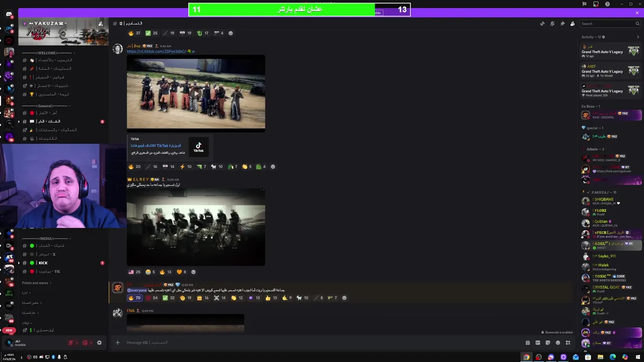
Task: Click emoji picker icon in message bar
Action: point(557,343)
